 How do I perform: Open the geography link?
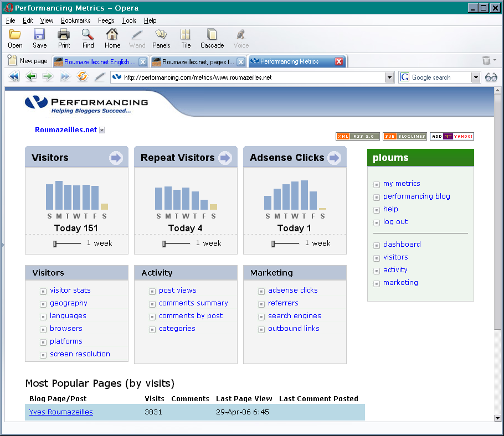pyautogui.click(x=69, y=303)
